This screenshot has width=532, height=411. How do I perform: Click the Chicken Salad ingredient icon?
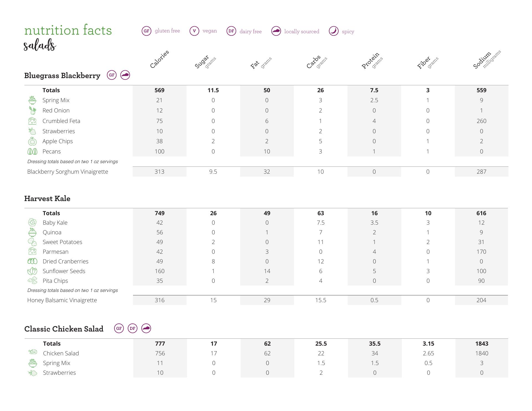pos(33,352)
